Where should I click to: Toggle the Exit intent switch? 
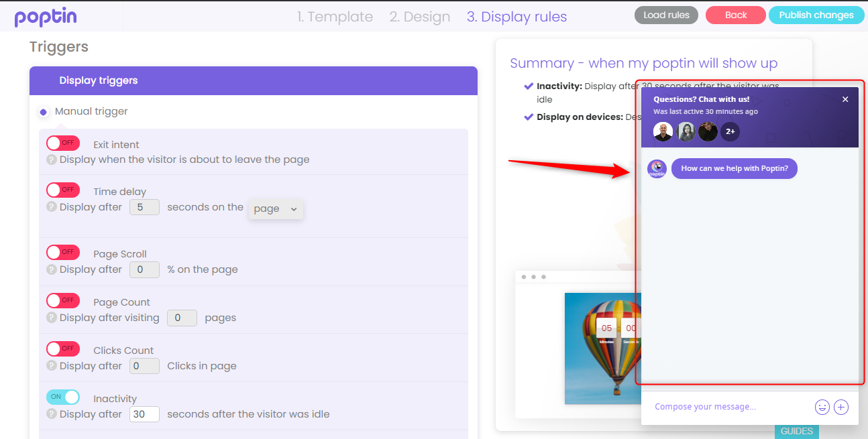[x=63, y=143]
